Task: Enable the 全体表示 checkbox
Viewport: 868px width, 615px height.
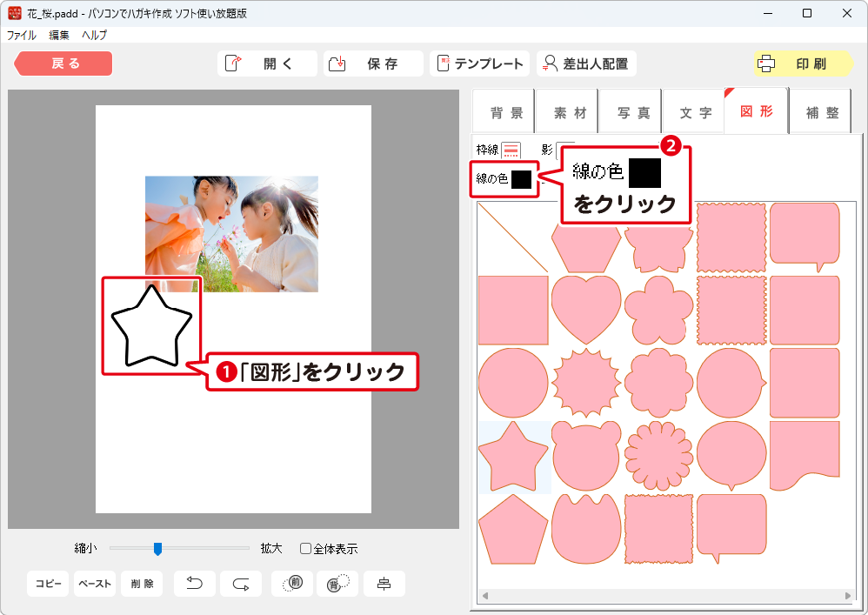Action: pos(306,549)
